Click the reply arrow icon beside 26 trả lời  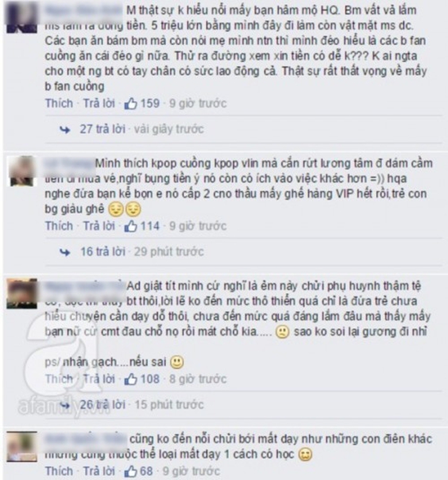click(65, 406)
